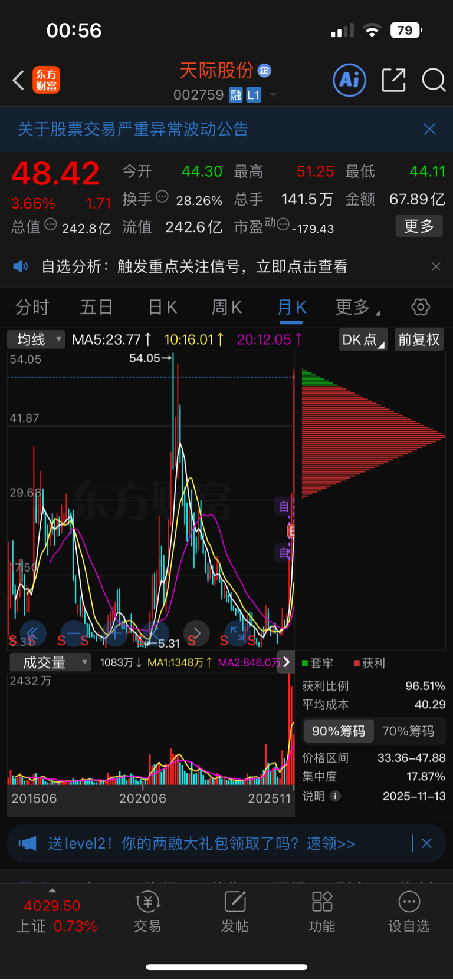This screenshot has height=980, width=453.
Task: Open the 自选分析 signal message
Action: pos(194,267)
